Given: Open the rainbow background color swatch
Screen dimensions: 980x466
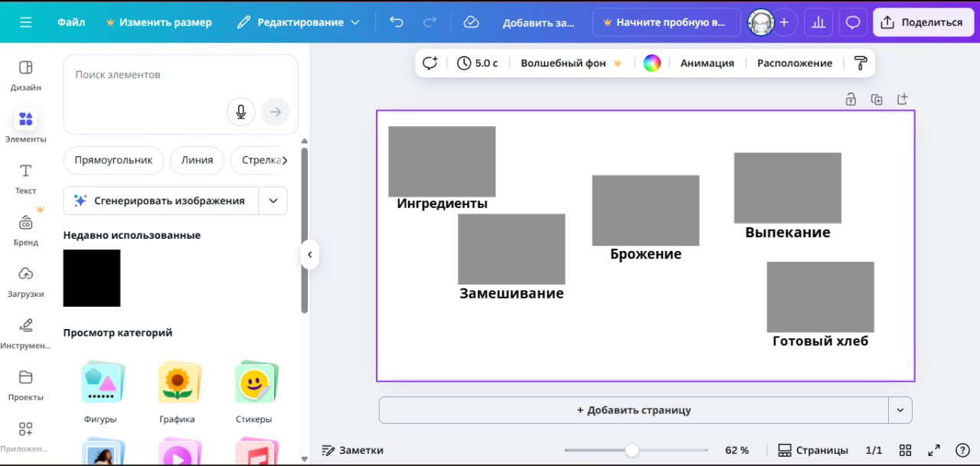Looking at the screenshot, I should [x=652, y=63].
